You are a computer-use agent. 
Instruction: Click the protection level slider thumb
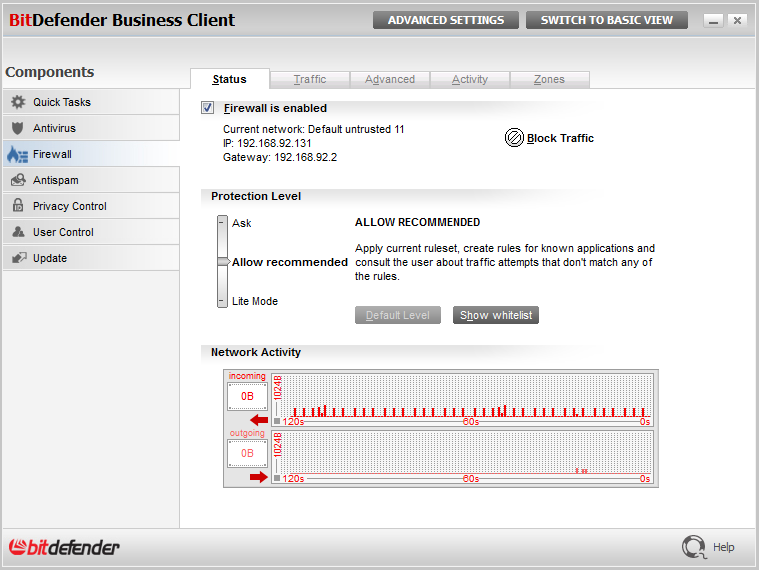point(223,262)
